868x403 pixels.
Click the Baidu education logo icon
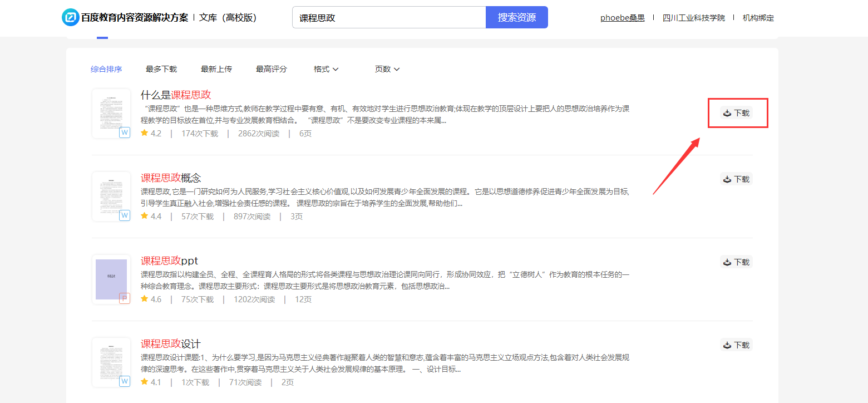pos(71,17)
